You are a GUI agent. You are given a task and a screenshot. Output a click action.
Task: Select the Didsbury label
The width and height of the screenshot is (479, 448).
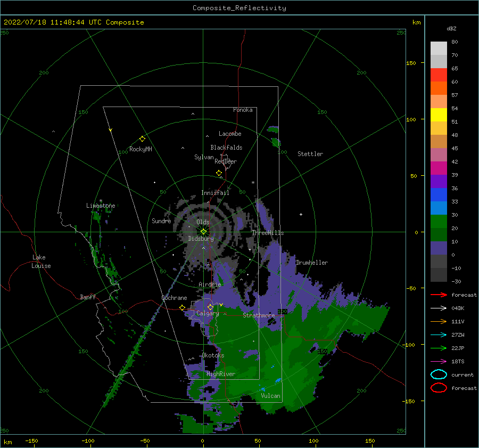201,239
